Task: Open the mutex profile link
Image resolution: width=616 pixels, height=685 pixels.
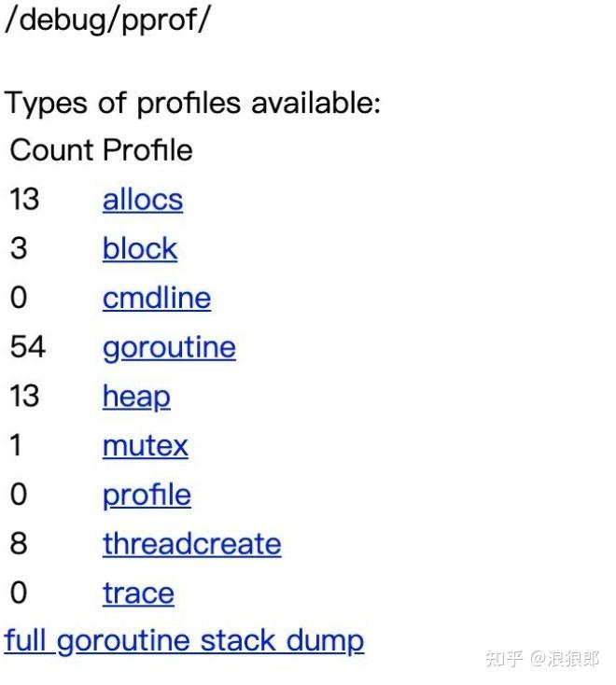Action: pos(145,446)
